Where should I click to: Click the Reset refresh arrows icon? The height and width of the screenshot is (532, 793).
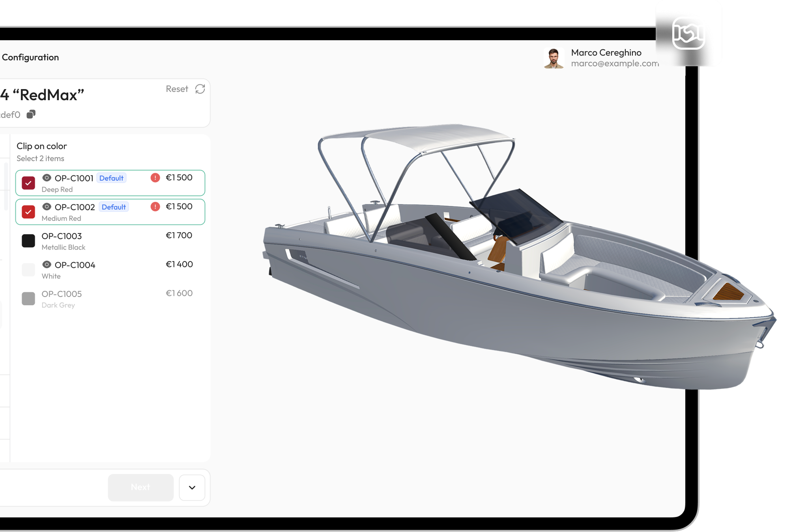click(x=200, y=89)
